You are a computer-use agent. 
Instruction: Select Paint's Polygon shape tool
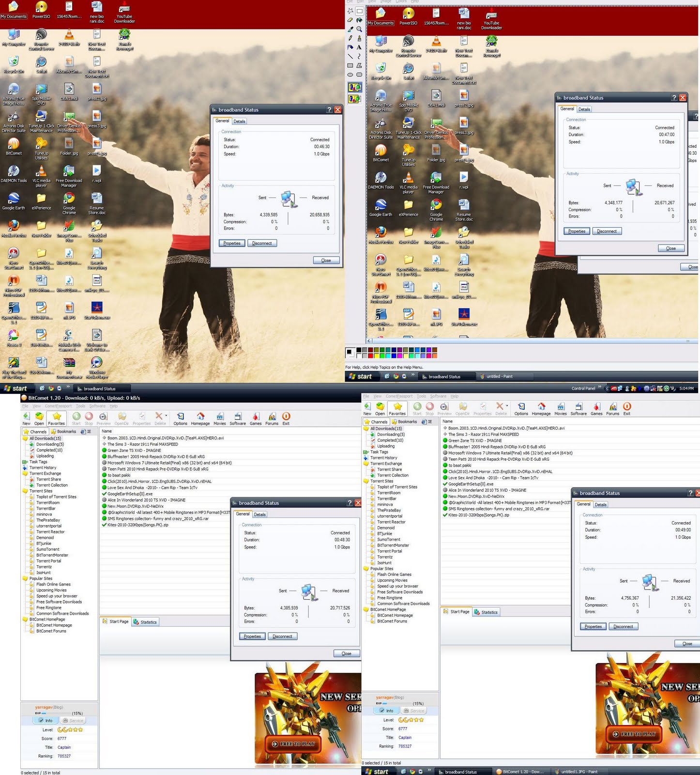[x=359, y=65]
